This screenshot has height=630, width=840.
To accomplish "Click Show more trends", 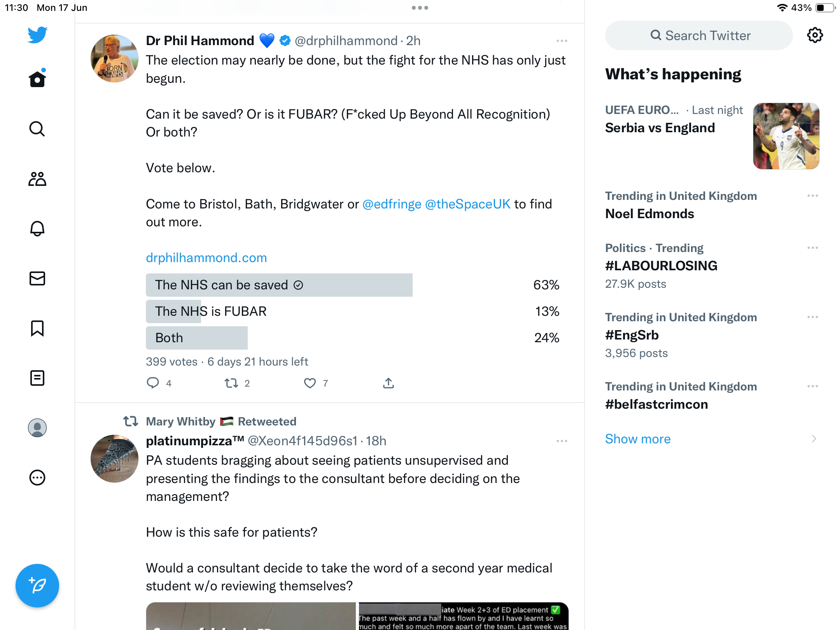I will click(x=638, y=439).
